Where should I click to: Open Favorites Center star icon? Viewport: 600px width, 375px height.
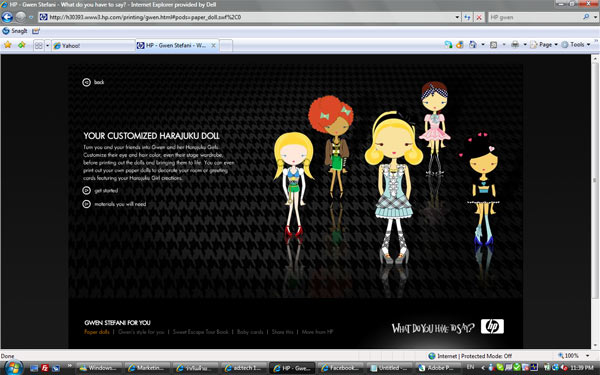pos(8,45)
